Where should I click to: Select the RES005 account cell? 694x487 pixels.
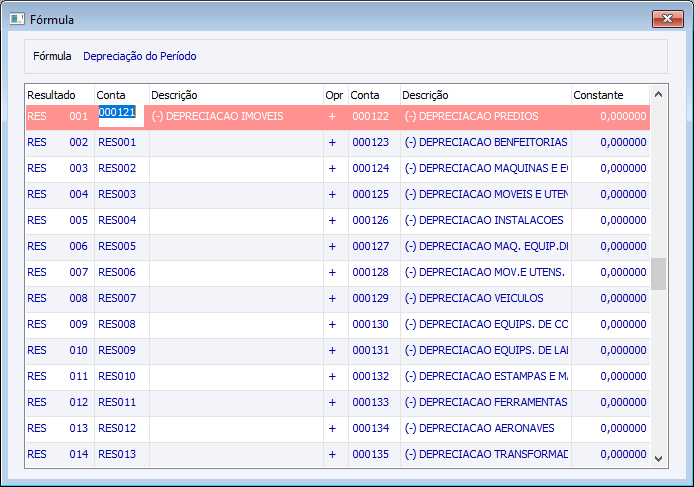pos(122,247)
